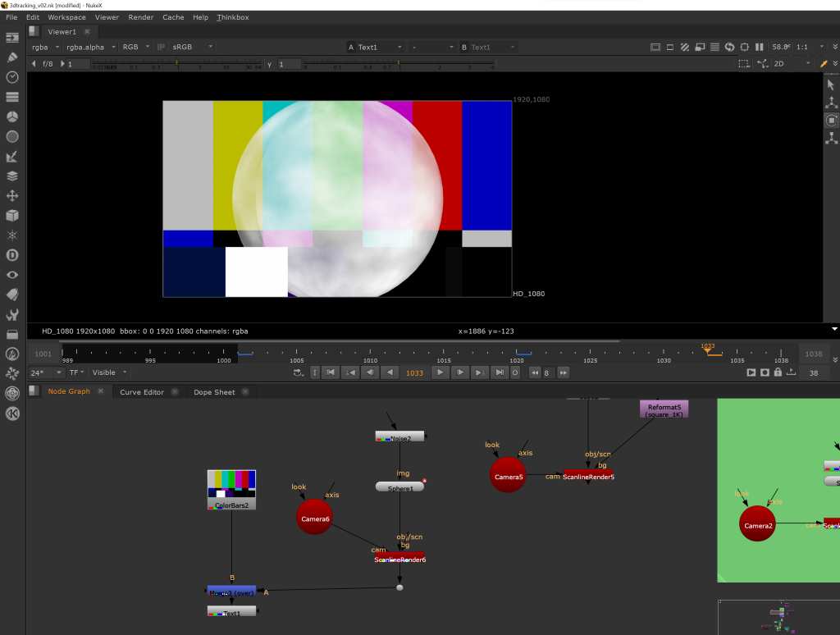Open the Particles nodes toolbar menu
Screen dimensions: 840x635
12,235
